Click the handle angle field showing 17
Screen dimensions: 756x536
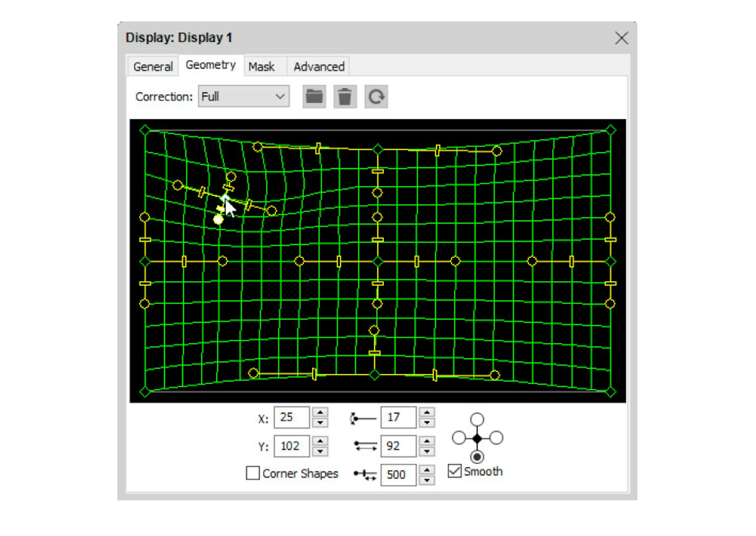[x=398, y=417]
